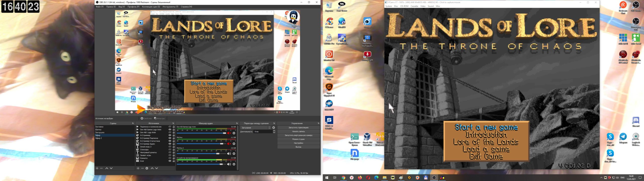
Task: Hide the Don-Ald Games Logo Anim source
Action: [170, 129]
